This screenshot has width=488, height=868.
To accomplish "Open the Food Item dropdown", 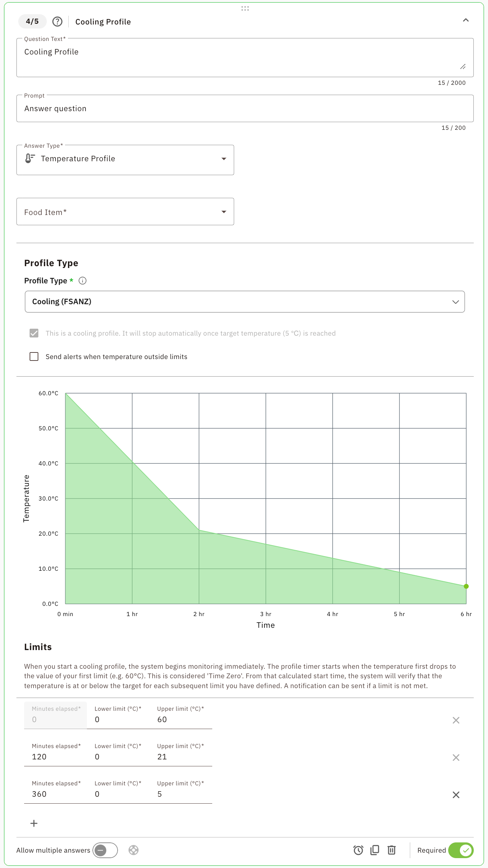I will click(x=125, y=212).
